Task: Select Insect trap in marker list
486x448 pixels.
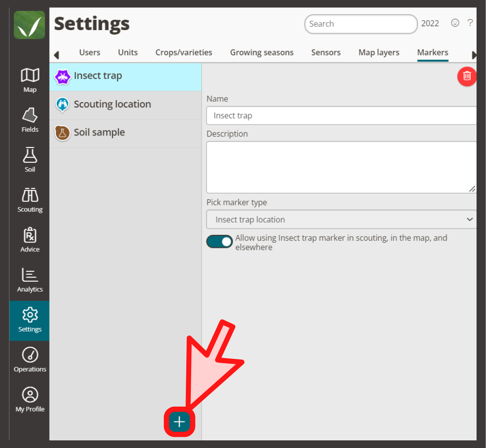Action: [x=125, y=77]
